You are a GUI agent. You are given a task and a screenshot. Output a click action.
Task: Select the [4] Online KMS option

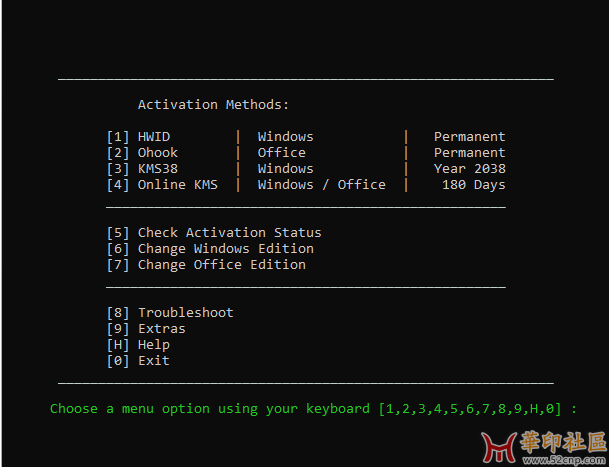162,185
